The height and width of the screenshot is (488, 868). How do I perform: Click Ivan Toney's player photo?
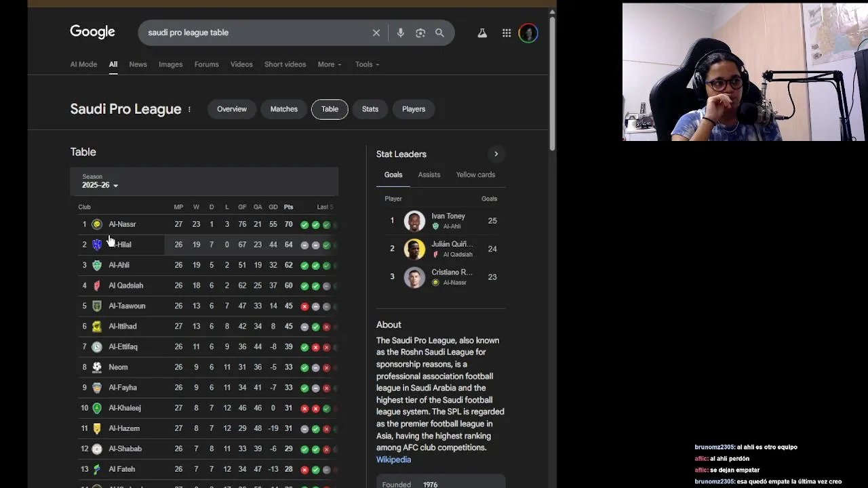point(414,221)
